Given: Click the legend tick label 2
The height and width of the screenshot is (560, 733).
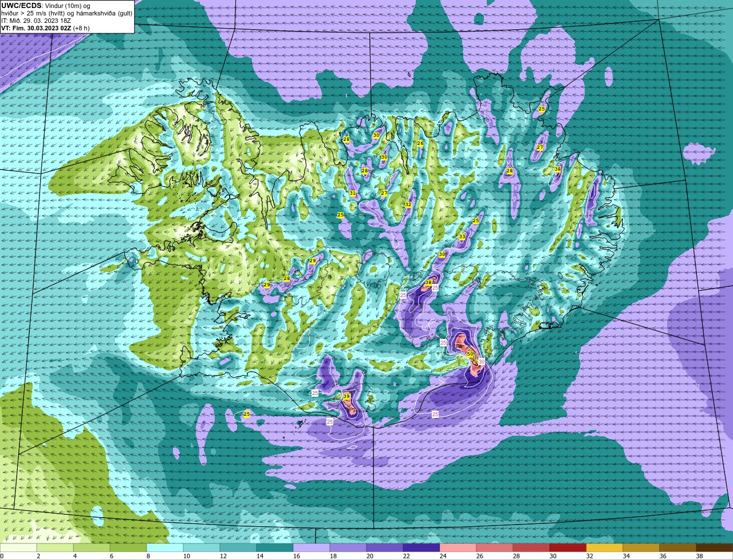Looking at the screenshot, I should (38, 556).
